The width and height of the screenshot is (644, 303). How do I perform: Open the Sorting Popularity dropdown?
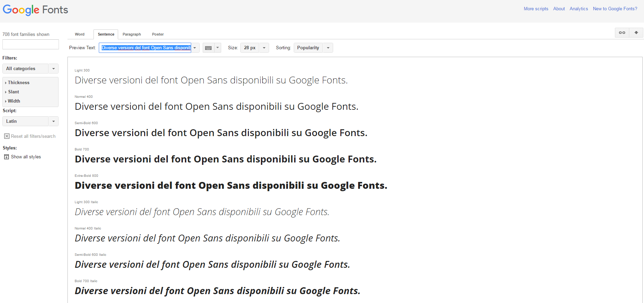(313, 48)
